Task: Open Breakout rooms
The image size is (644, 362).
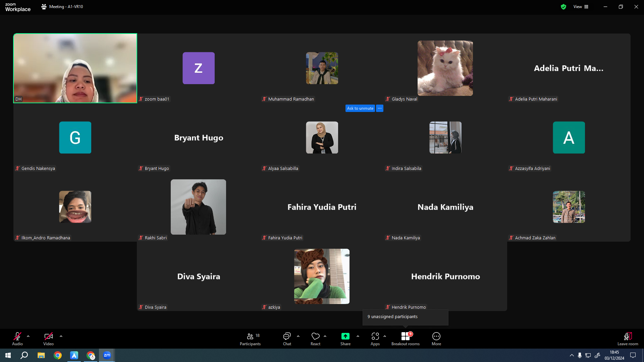Action: [406, 339]
